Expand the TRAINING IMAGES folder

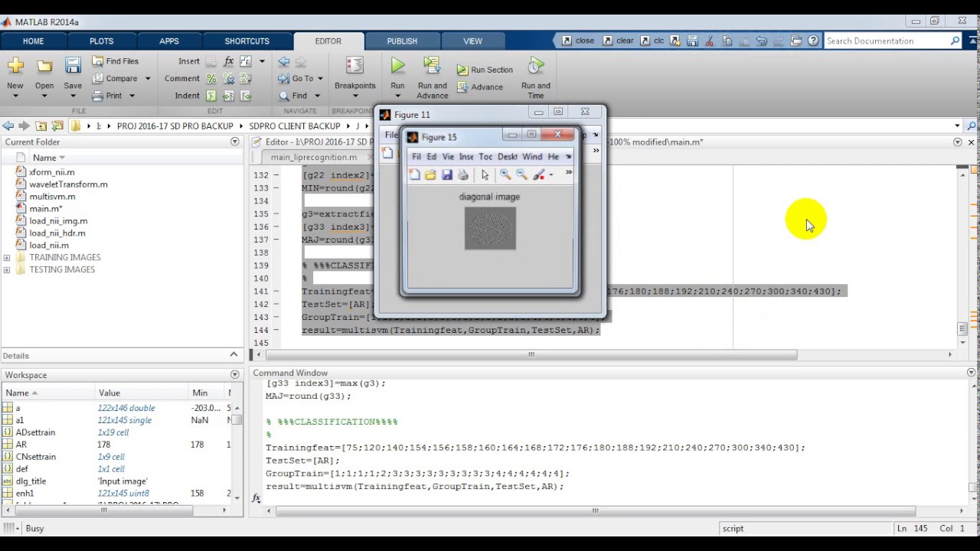(x=7, y=258)
